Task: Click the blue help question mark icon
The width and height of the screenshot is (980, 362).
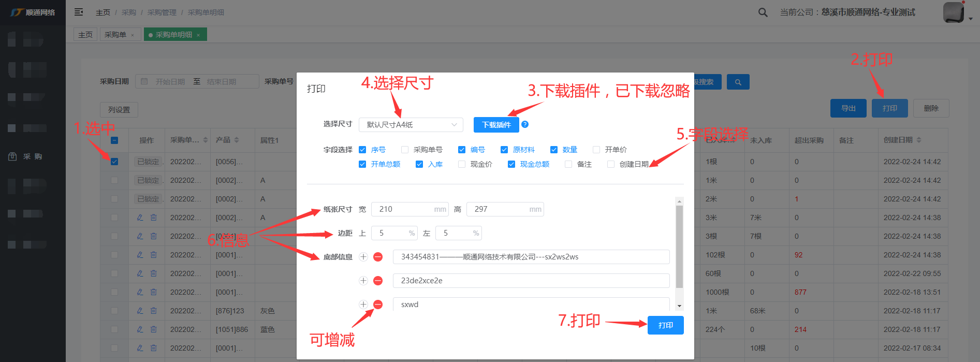Action: click(x=525, y=124)
